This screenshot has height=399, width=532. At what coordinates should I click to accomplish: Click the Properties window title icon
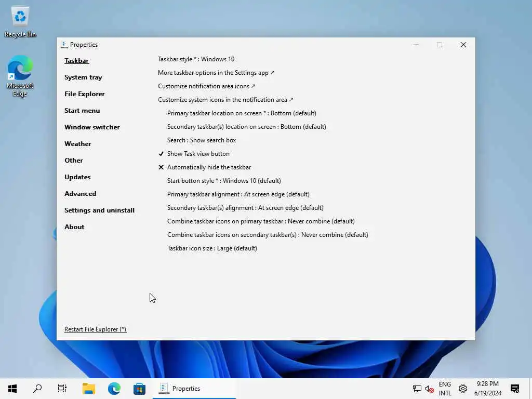click(x=64, y=45)
